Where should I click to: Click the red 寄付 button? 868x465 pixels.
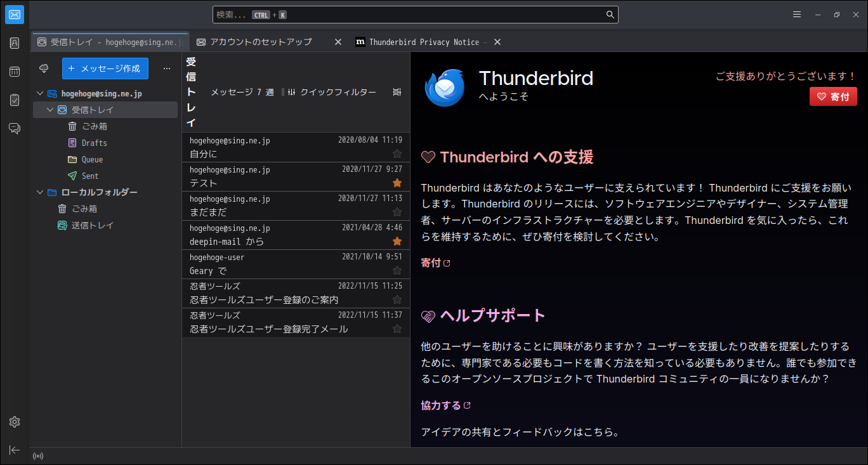tap(833, 96)
